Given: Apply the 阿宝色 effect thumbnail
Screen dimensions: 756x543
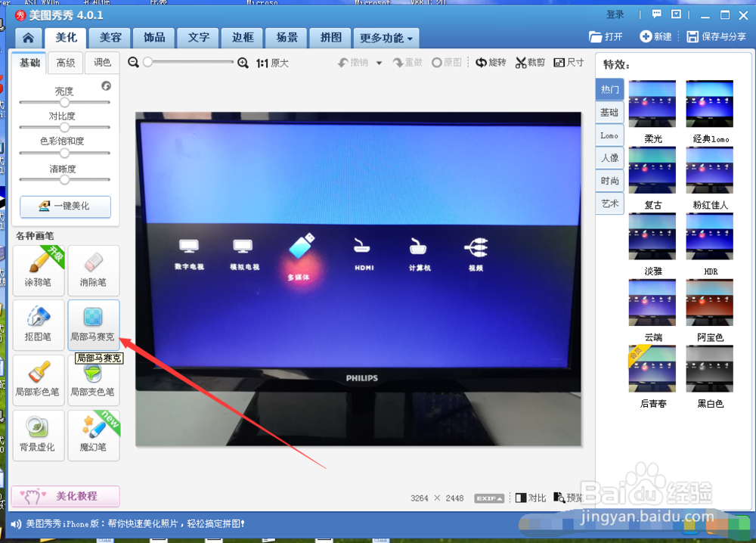Looking at the screenshot, I should (710, 303).
